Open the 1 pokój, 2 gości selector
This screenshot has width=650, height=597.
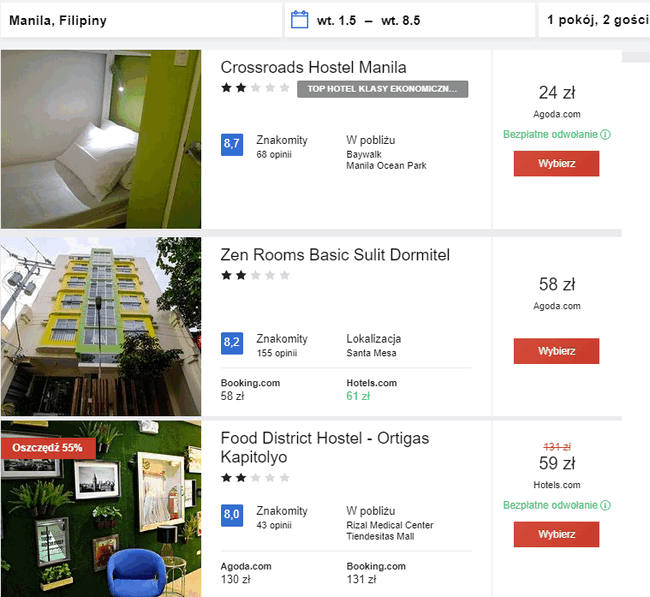point(594,20)
